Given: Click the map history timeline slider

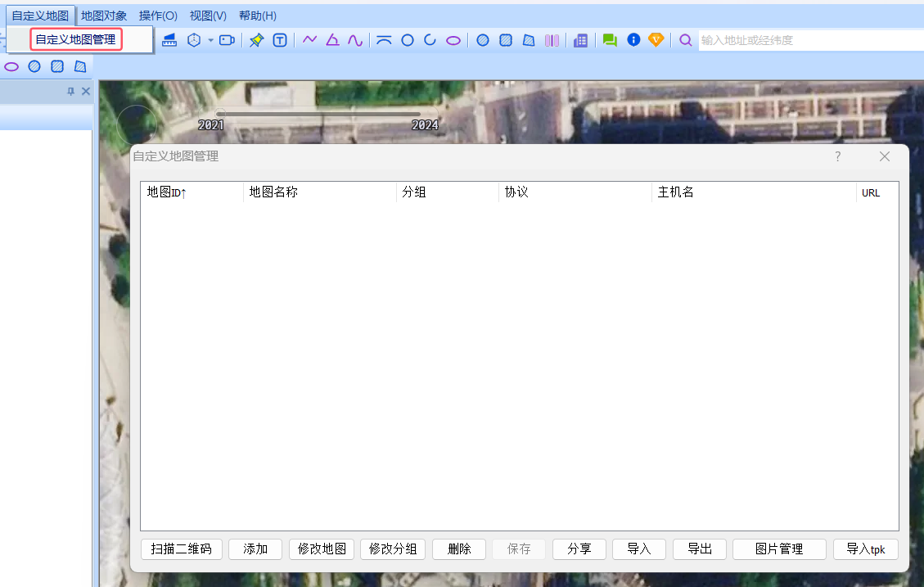Looking at the screenshot, I should [318, 114].
